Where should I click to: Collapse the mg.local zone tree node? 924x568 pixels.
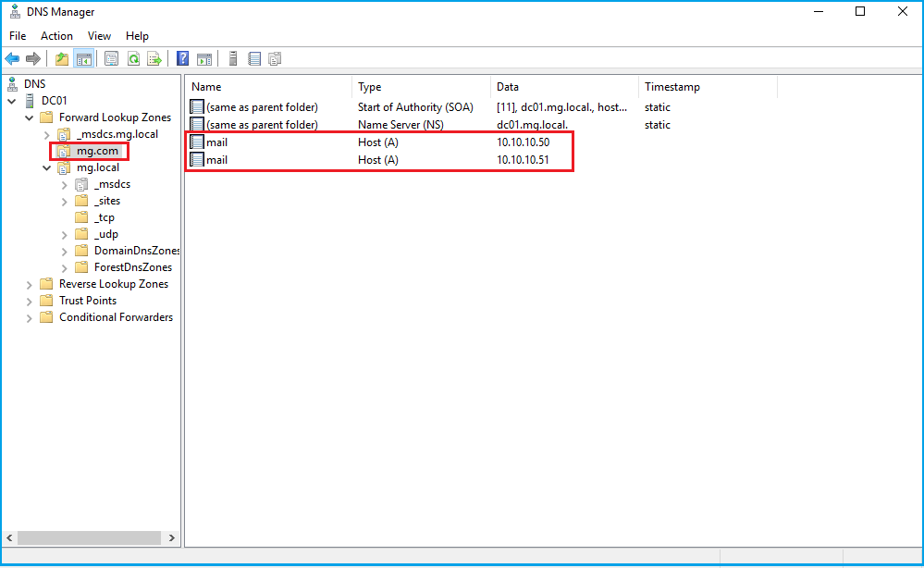pyautogui.click(x=47, y=167)
